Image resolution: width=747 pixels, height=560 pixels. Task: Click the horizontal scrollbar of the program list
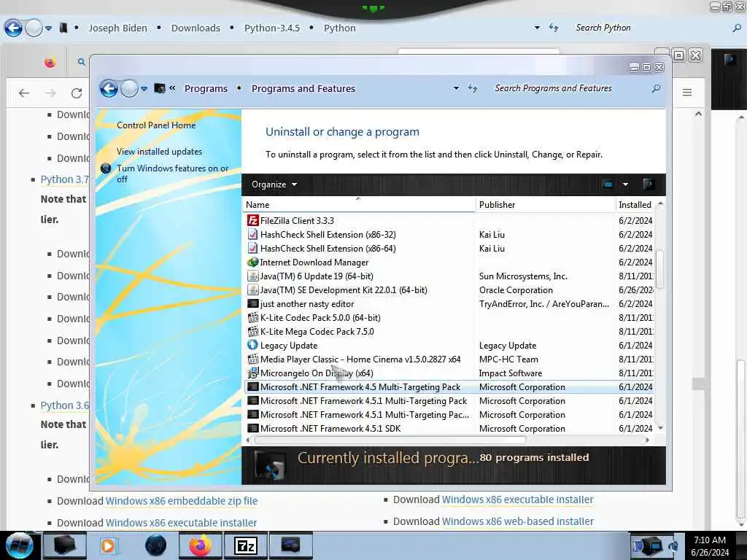click(390, 440)
